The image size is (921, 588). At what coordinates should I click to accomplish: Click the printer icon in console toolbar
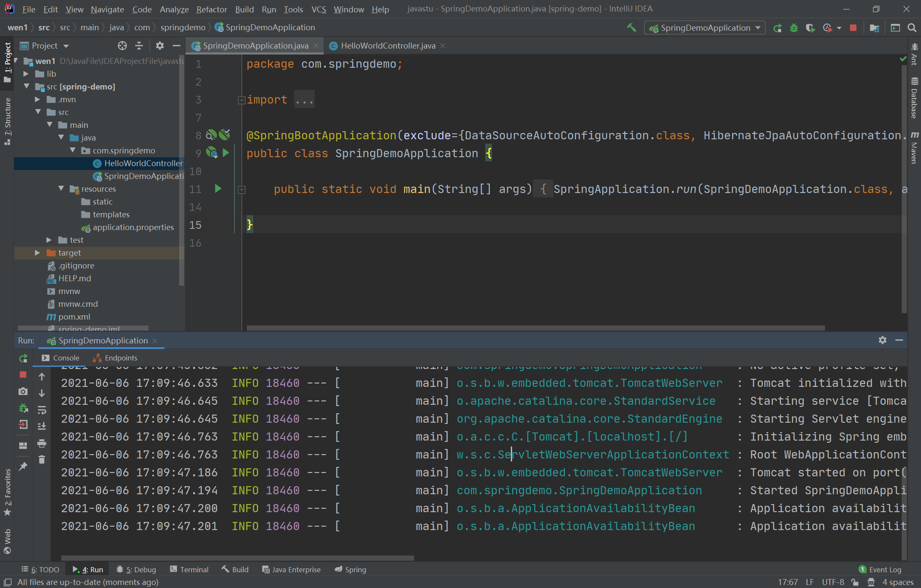point(42,444)
